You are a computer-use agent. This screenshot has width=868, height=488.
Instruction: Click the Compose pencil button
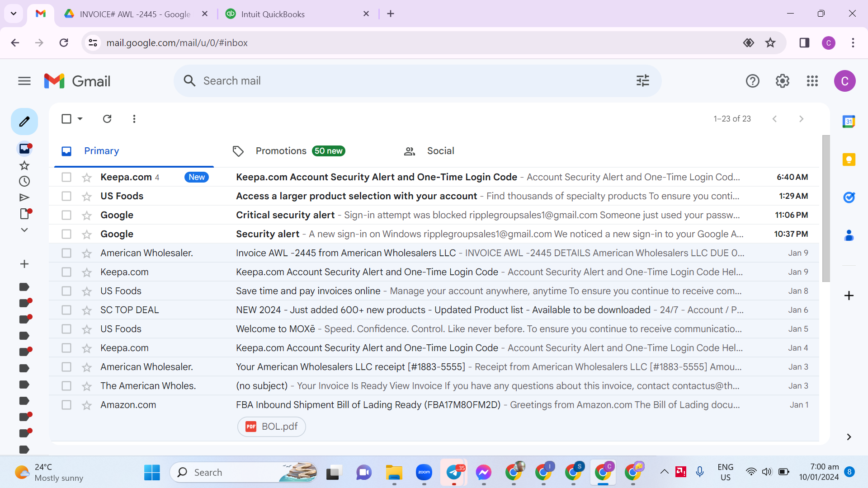(x=24, y=122)
